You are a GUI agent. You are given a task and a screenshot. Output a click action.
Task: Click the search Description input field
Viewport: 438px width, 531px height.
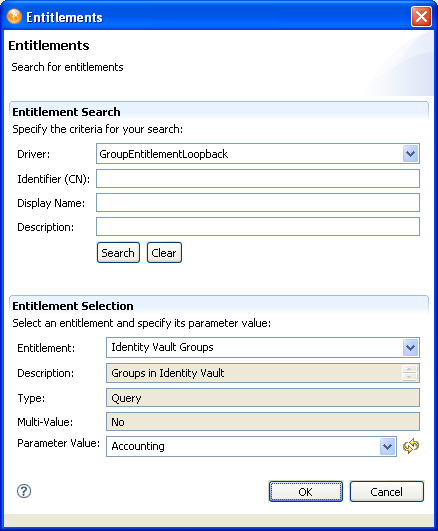click(x=258, y=227)
